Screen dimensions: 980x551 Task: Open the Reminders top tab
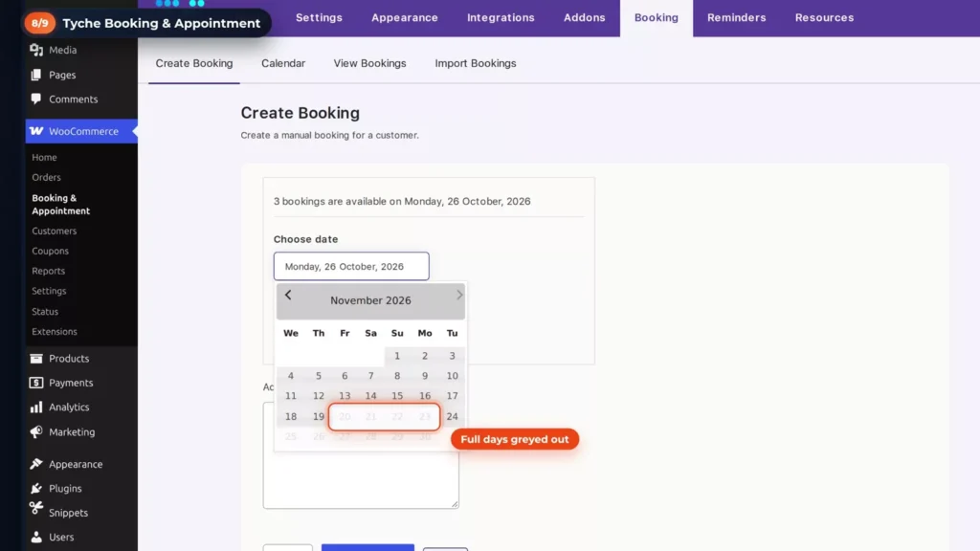(736, 17)
